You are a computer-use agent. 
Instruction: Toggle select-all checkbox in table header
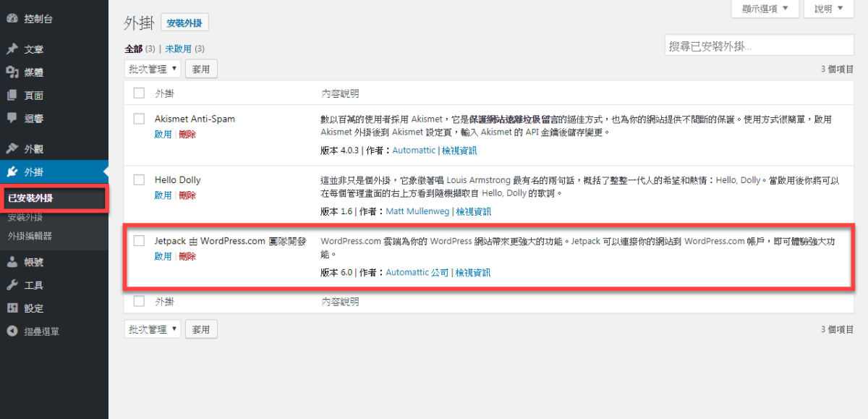[139, 93]
